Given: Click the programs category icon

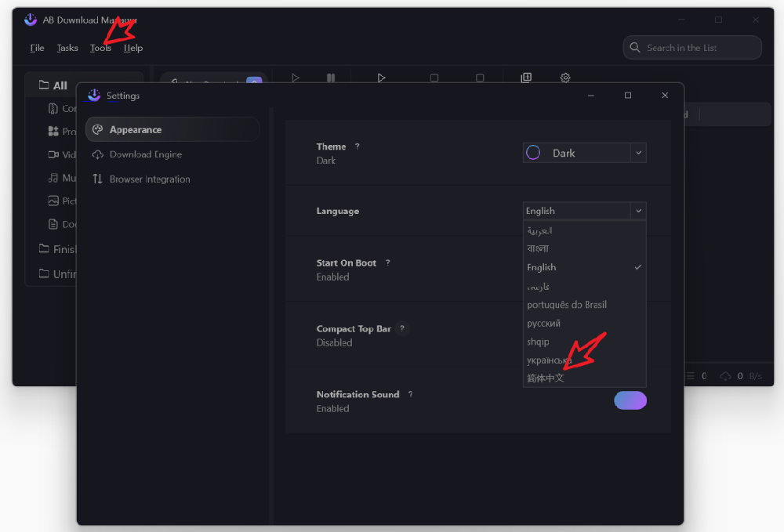Looking at the screenshot, I should point(53,132).
